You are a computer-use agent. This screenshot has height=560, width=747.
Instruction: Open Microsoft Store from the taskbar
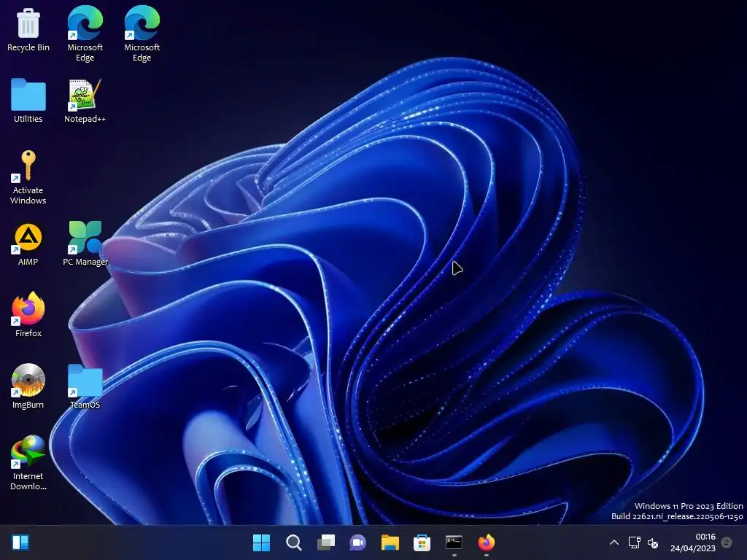tap(422, 542)
